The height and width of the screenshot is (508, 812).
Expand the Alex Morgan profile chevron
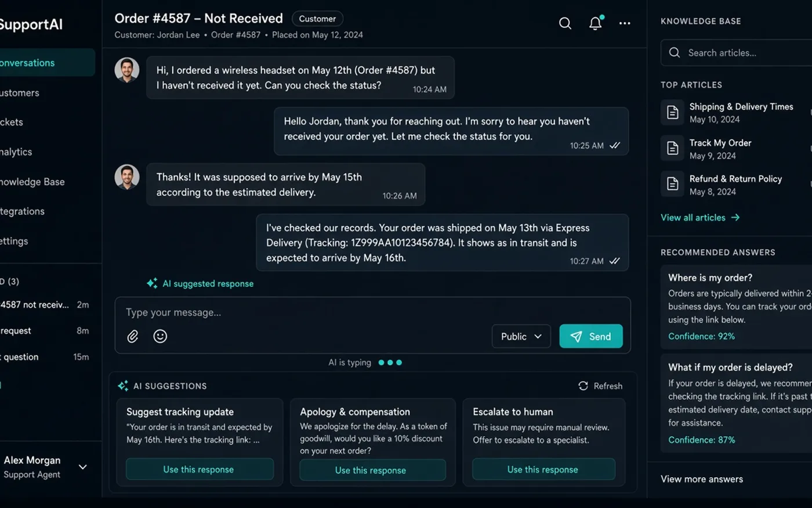(83, 467)
